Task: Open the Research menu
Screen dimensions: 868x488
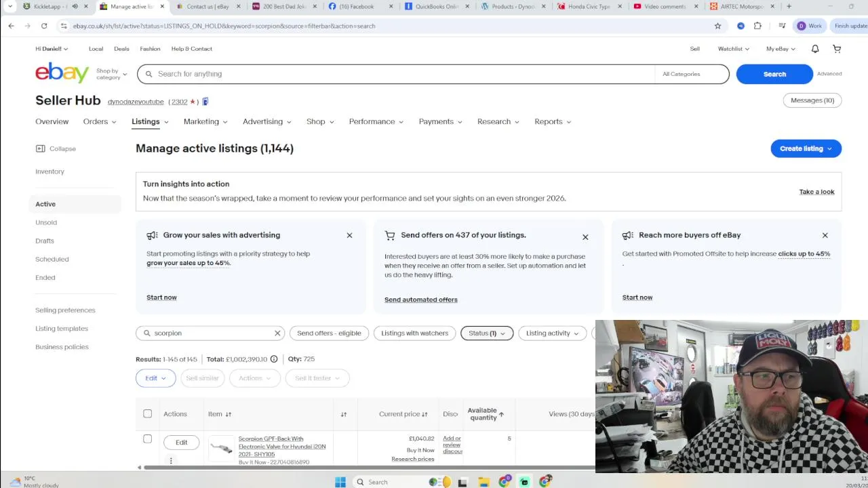Action: 498,121
